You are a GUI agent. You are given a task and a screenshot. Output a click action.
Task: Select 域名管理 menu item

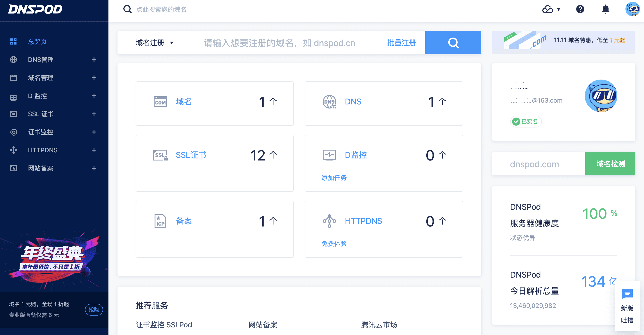[x=40, y=78]
